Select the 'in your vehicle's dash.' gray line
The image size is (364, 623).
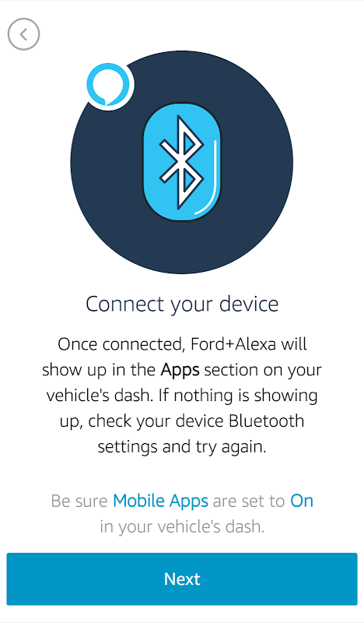pos(182,527)
